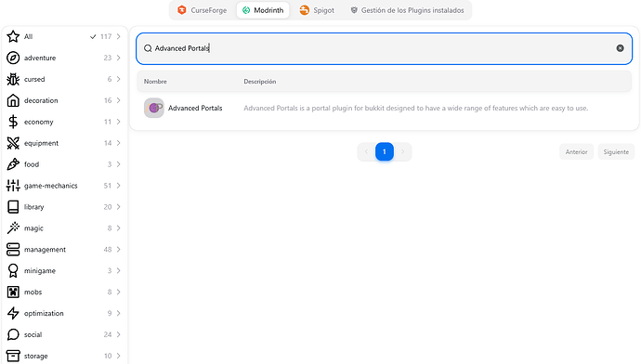Screen dimensions: 641x364
Task: Select the food category label
Action: (32, 164)
